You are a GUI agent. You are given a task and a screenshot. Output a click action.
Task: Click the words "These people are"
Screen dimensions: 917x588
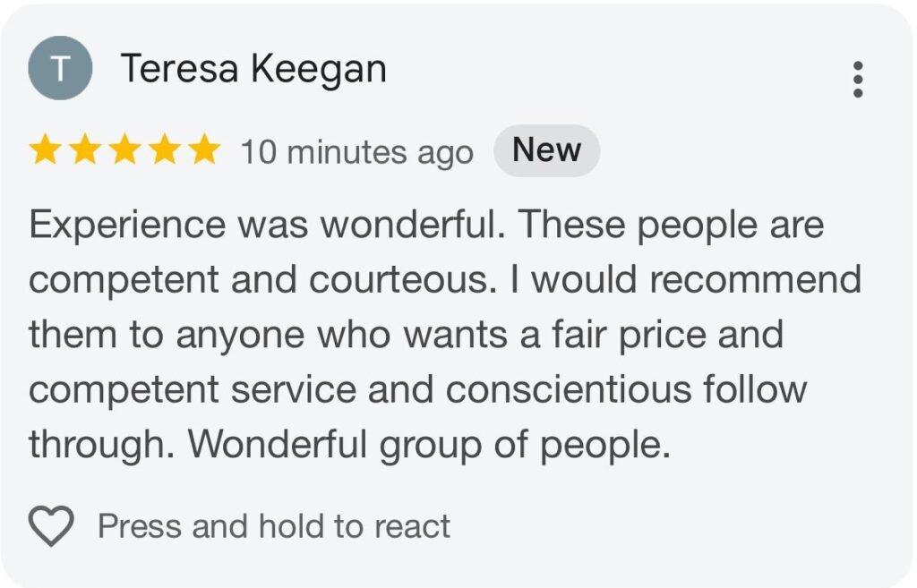coord(671,224)
